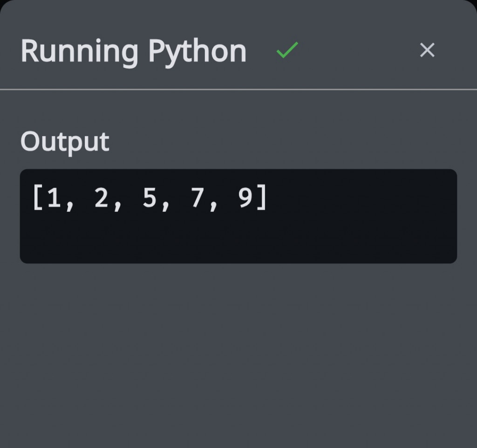This screenshot has width=477, height=448.
Task: Click the number 7 in the output list
Action: (x=197, y=198)
